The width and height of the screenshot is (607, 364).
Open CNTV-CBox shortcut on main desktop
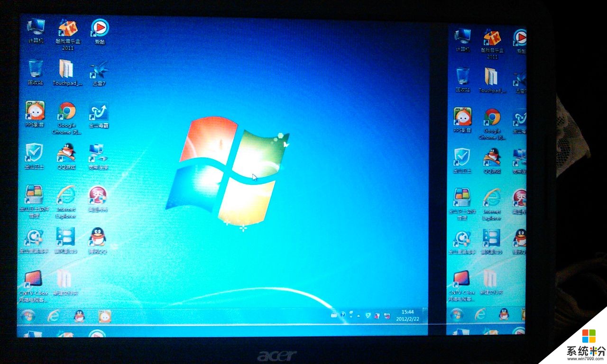pos(33,286)
